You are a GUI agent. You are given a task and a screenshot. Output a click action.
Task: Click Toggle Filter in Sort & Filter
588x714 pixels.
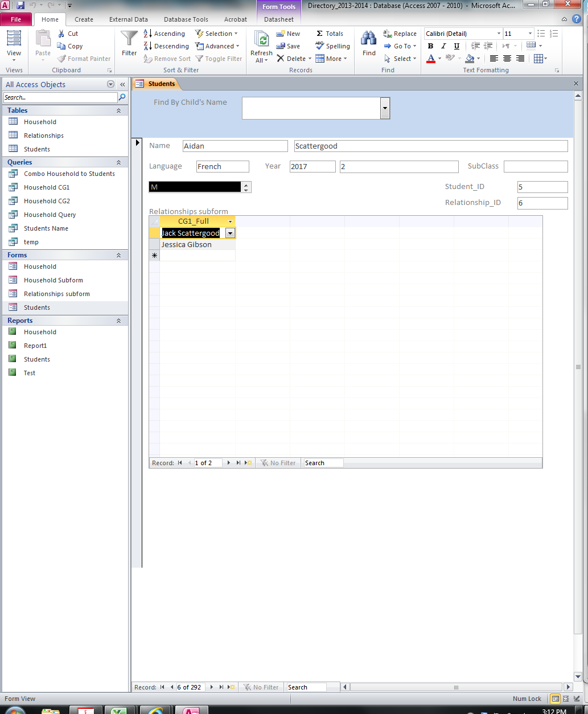click(219, 58)
